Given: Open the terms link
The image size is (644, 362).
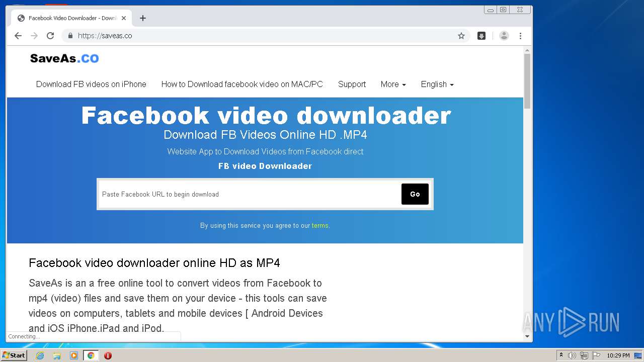Looking at the screenshot, I should coord(320,226).
